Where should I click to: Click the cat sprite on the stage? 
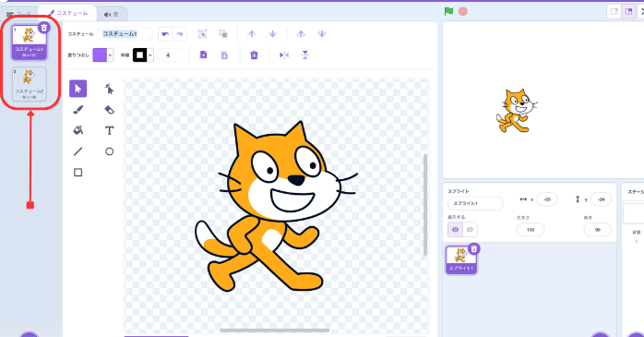(517, 111)
